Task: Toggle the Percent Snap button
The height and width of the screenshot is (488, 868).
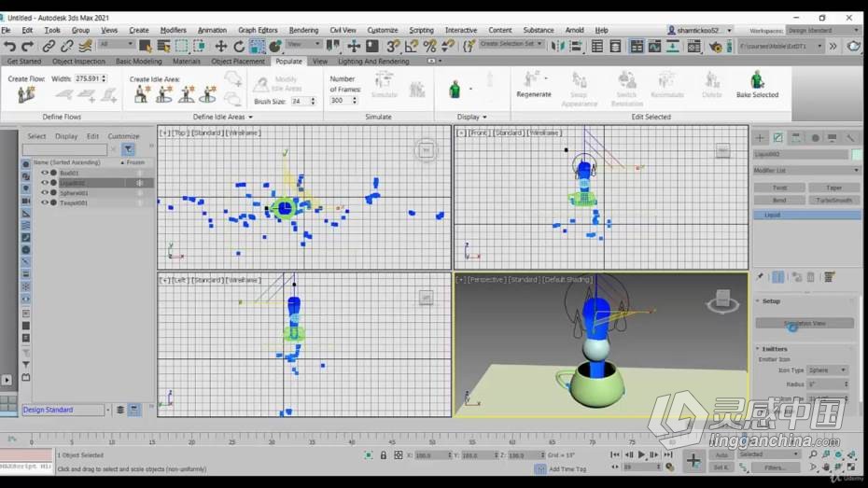Action: pyautogui.click(x=429, y=46)
